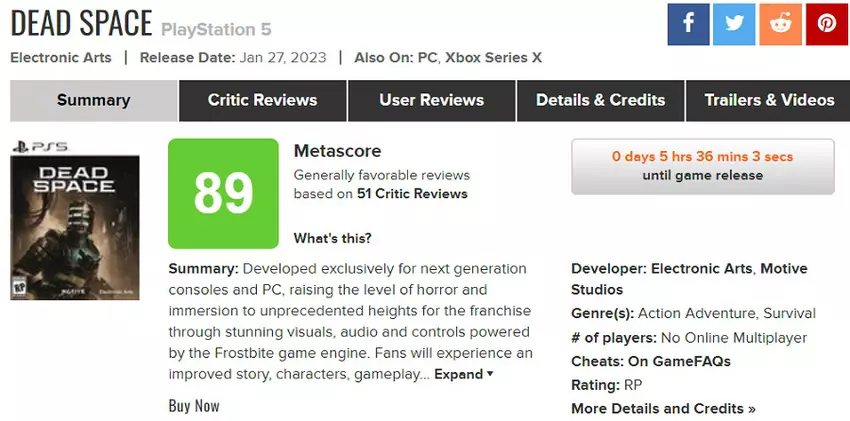
Task: Open the User Reviews tab
Action: click(431, 100)
